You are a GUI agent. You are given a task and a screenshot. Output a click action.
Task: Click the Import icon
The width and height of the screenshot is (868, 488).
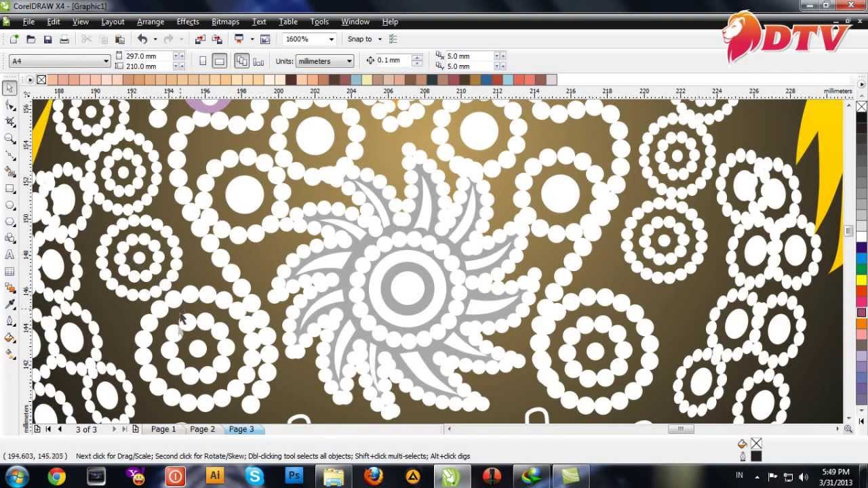point(200,39)
